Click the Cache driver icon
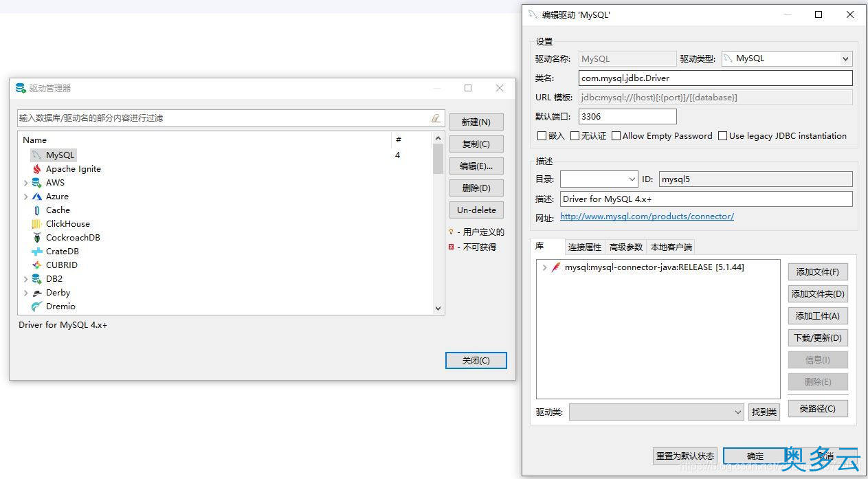868x479 pixels. [x=37, y=210]
